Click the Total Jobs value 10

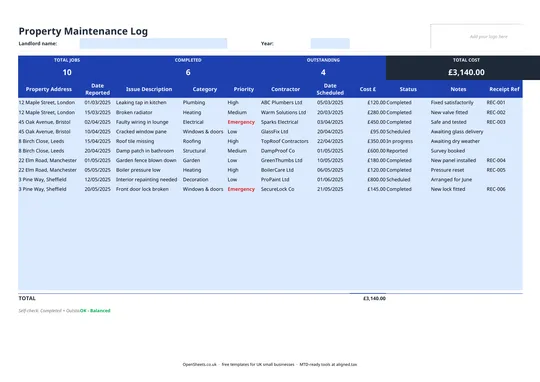pyautogui.click(x=67, y=72)
